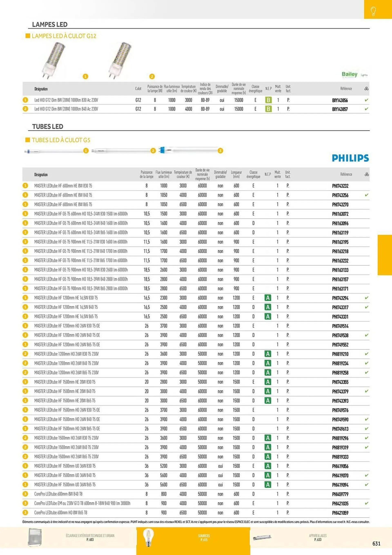Select reference PHI743232
The height and width of the screenshot is (555, 392).
(x=340, y=186)
